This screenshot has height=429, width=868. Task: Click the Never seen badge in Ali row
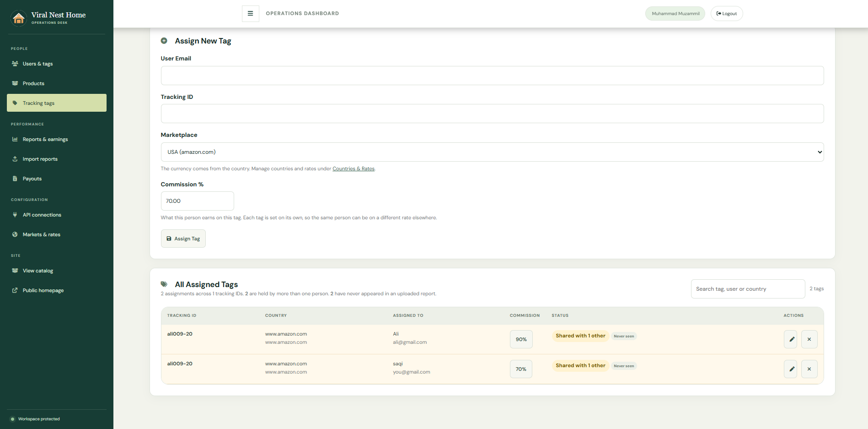click(x=624, y=336)
